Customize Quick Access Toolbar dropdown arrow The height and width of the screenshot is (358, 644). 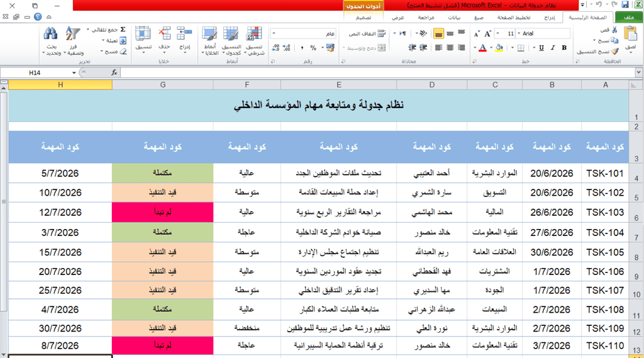[582, 5]
